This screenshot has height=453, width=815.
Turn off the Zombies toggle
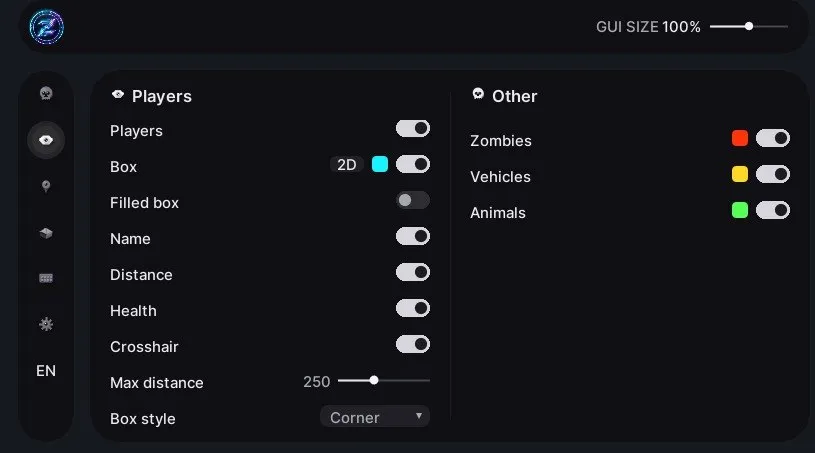pyautogui.click(x=772, y=139)
